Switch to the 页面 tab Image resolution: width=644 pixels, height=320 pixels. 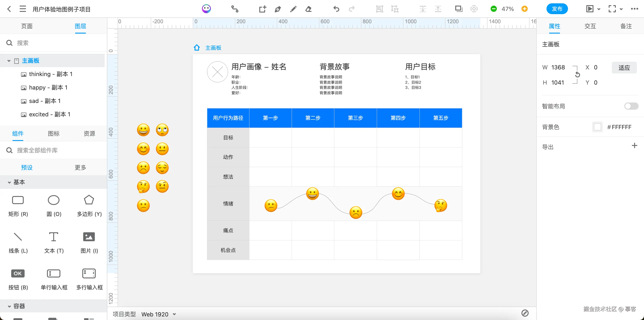click(x=27, y=26)
